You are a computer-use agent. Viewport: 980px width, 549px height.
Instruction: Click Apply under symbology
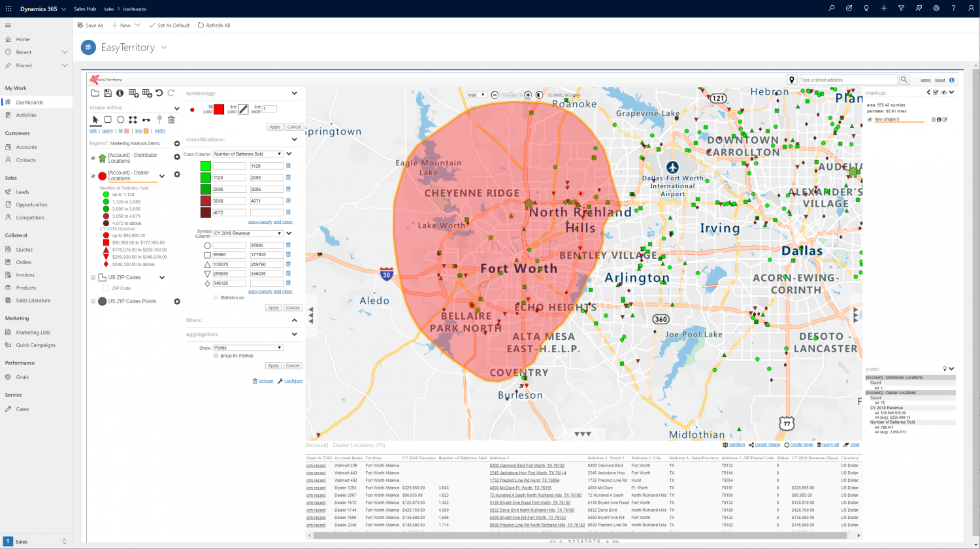point(274,127)
